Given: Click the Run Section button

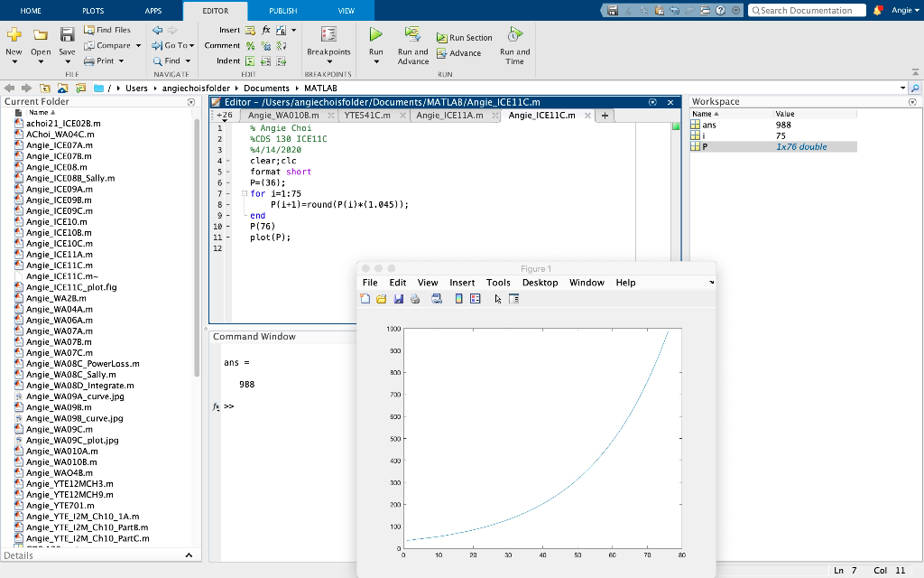Looking at the screenshot, I should click(x=465, y=38).
